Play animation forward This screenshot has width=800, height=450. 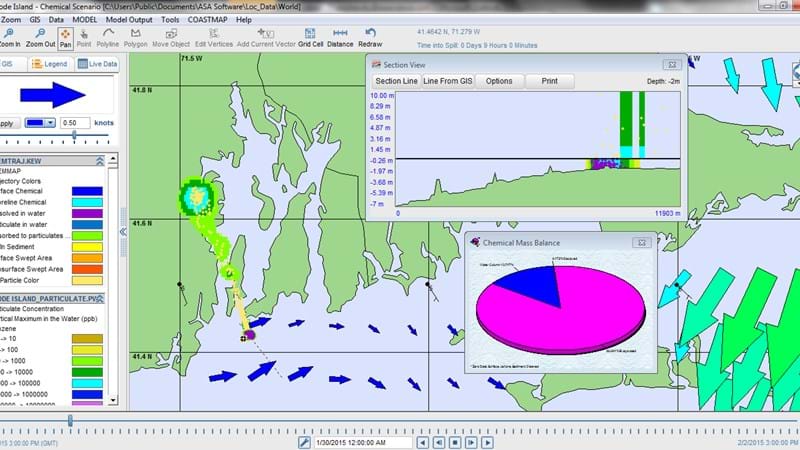[487, 442]
